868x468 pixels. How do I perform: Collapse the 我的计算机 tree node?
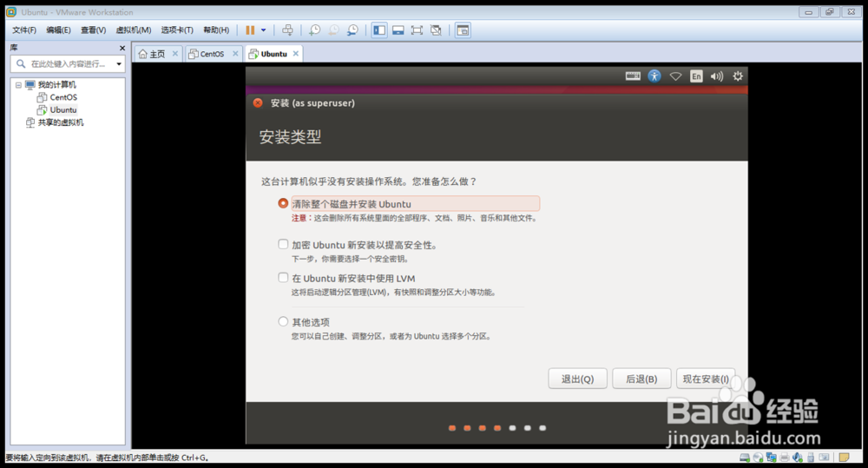pos(18,85)
